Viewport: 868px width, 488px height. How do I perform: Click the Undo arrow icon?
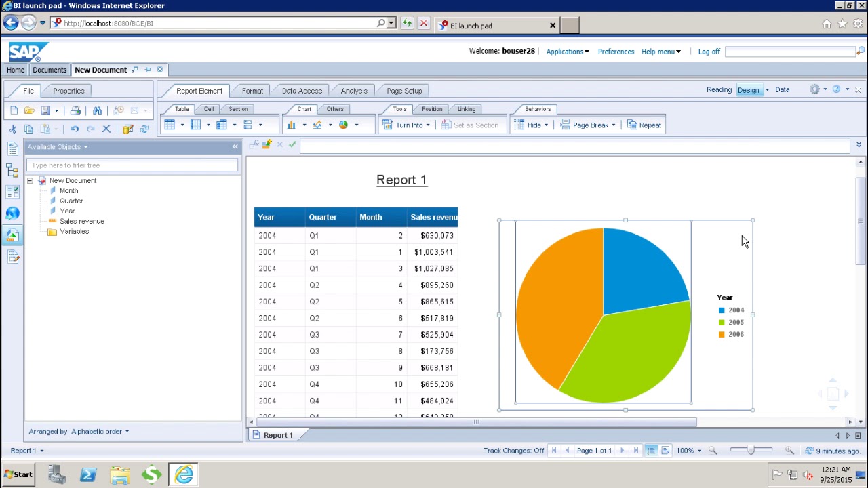[x=75, y=129]
